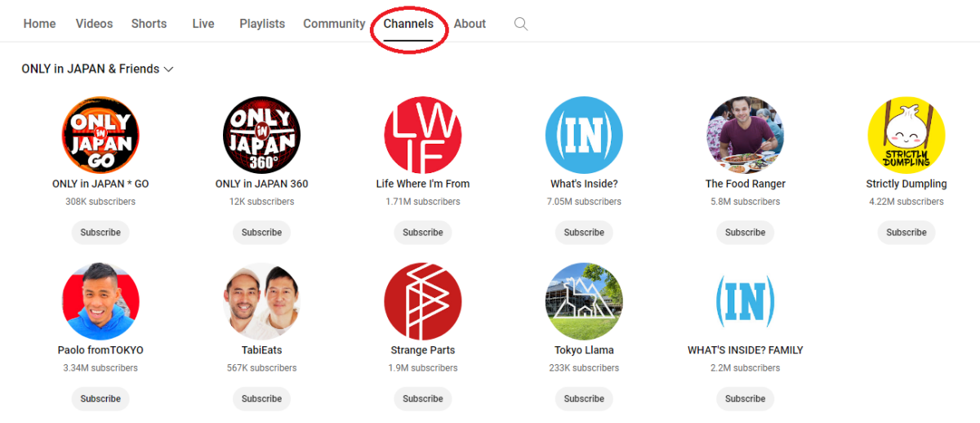Open Strange Parts channel avatar
980x423 pixels.
click(423, 301)
